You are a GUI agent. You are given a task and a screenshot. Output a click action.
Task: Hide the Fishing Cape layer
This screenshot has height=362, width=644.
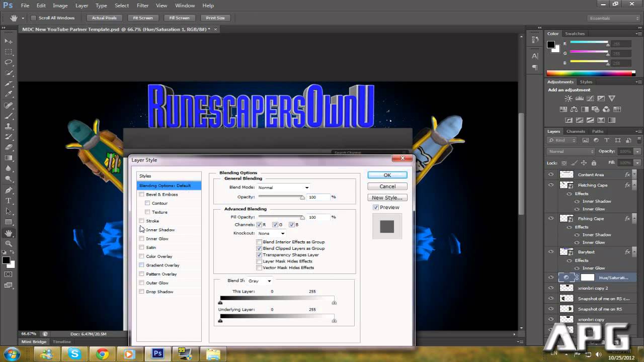(x=551, y=218)
